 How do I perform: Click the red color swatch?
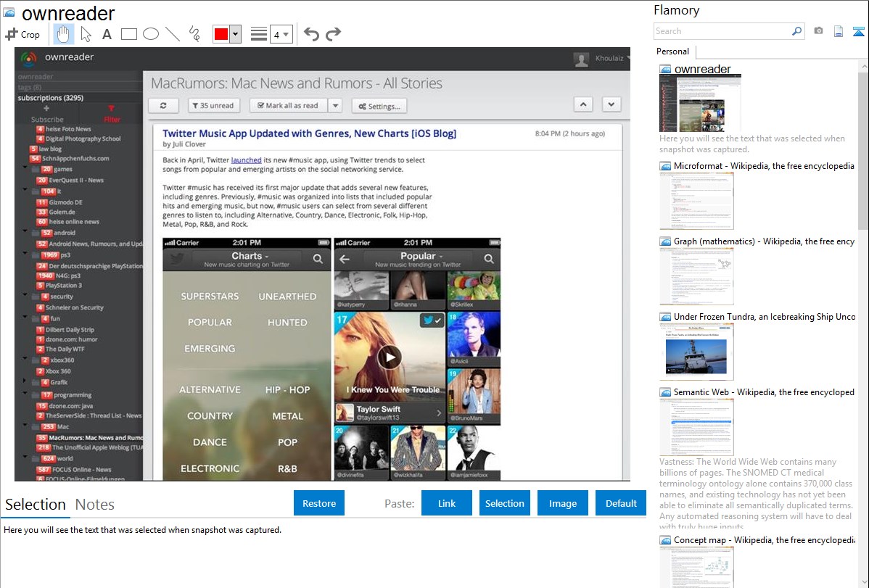[221, 34]
